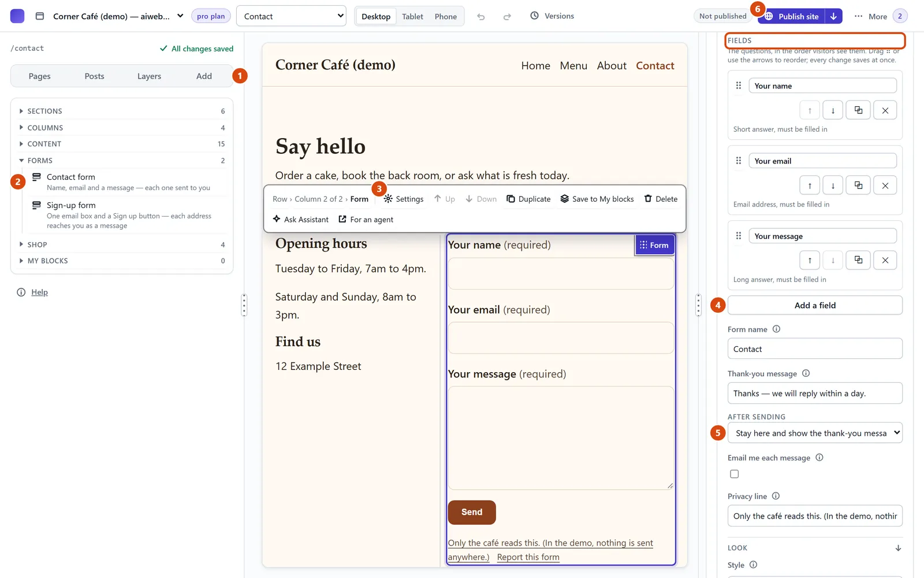924x578 pixels.
Task: Click drag handle for Your name field
Action: pyautogui.click(x=739, y=86)
